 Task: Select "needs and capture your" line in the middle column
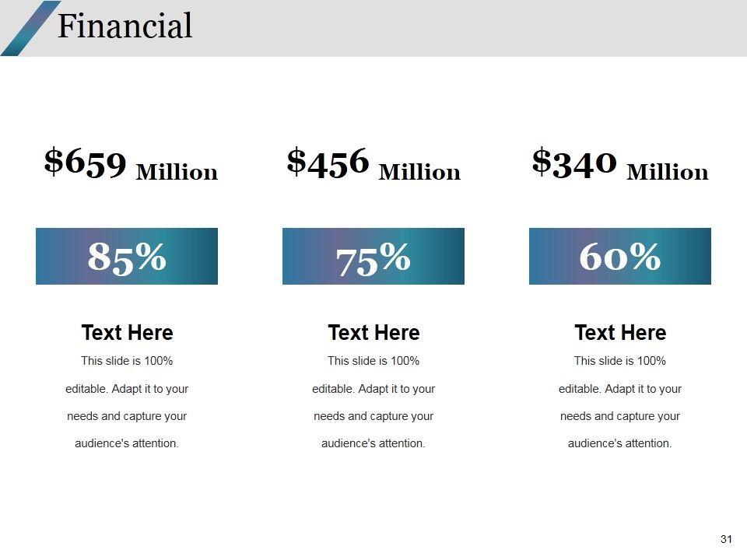tap(373, 416)
